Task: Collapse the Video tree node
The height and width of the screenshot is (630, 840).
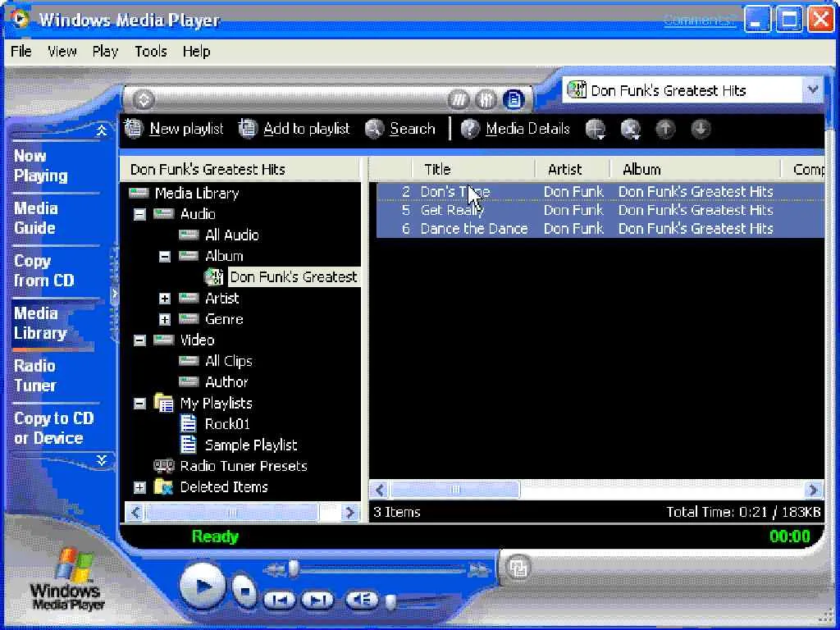Action: tap(139, 340)
